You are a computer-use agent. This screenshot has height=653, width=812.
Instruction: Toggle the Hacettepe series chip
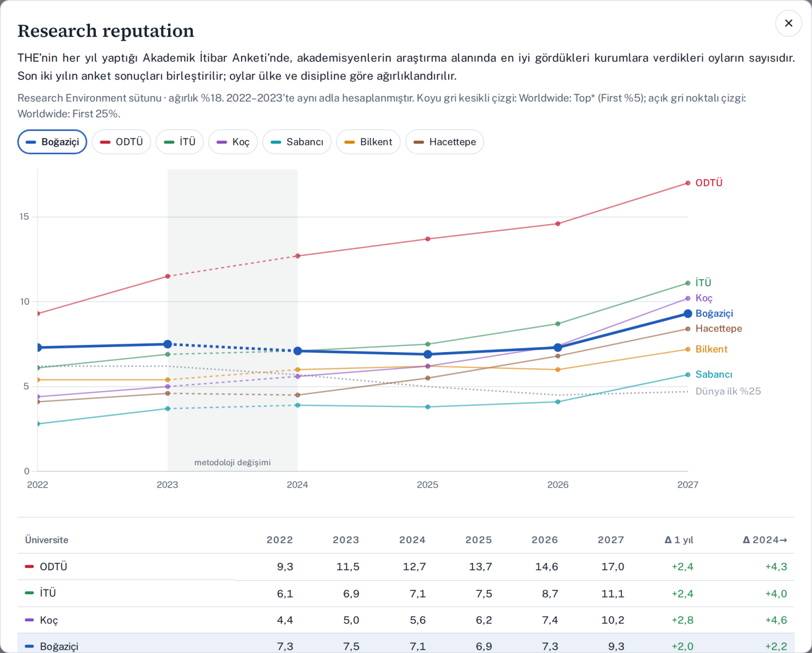pyautogui.click(x=444, y=142)
